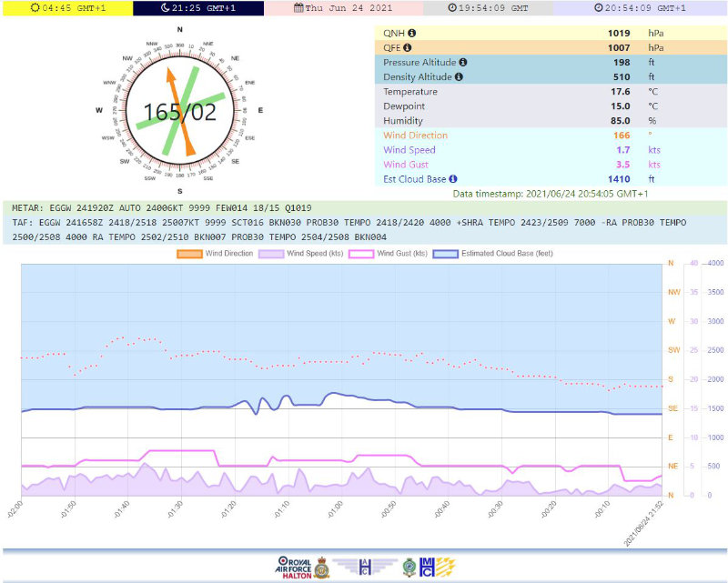Toggle Wind Direction series in chart legend

pyautogui.click(x=215, y=254)
